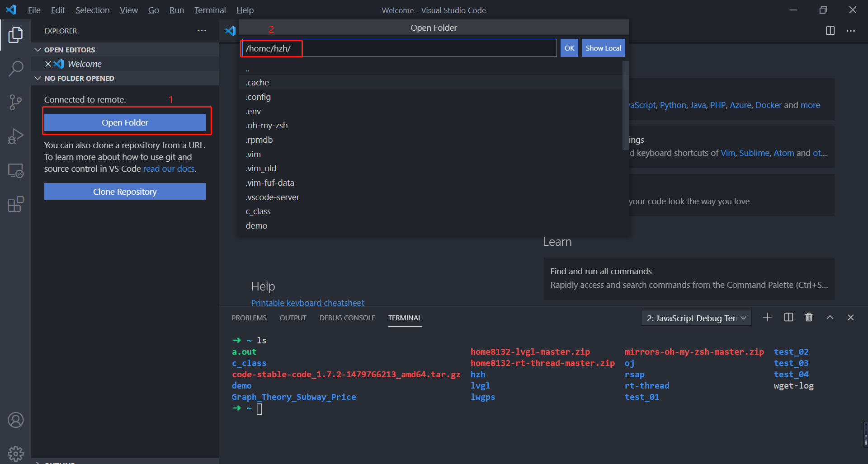Create a new terminal with plus icon
This screenshot has width=868, height=464.
767,318
